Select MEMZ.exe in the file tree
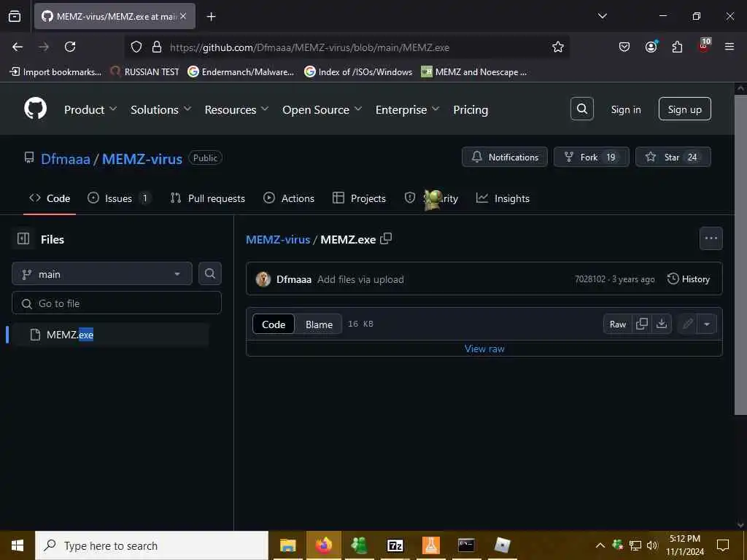The width and height of the screenshot is (747, 560). click(x=111, y=335)
